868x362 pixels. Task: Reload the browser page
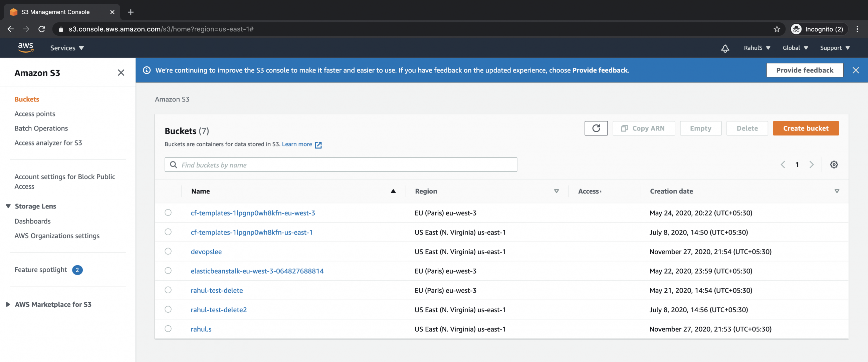(x=41, y=29)
